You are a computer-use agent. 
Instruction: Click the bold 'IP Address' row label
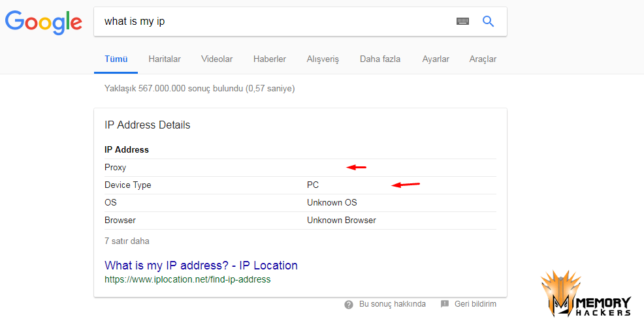(127, 150)
